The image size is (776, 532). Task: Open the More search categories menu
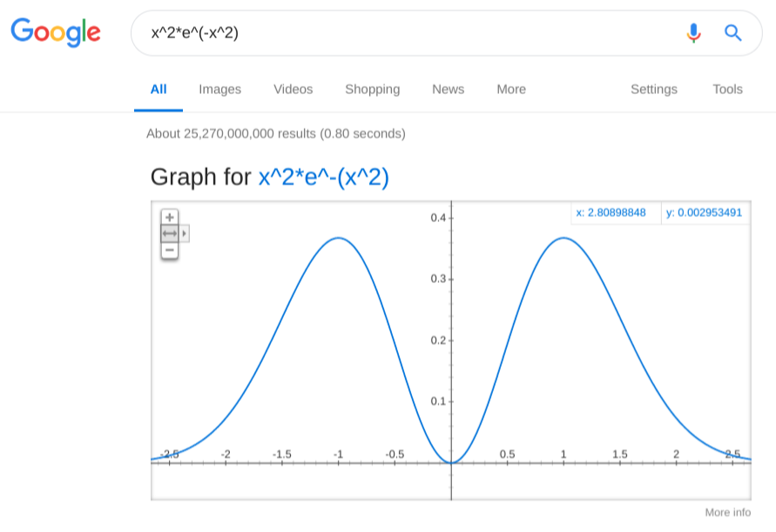(x=511, y=89)
